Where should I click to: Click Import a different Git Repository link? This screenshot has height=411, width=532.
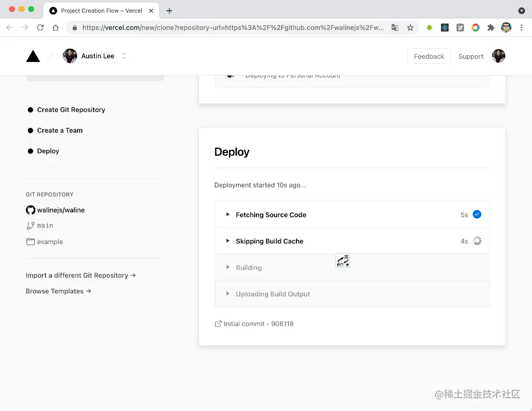pos(81,275)
